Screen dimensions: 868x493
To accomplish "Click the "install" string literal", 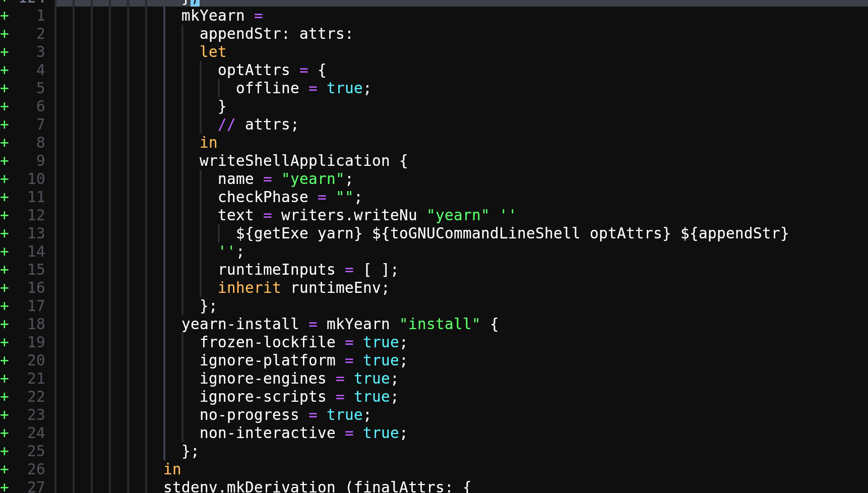I will click(440, 325).
